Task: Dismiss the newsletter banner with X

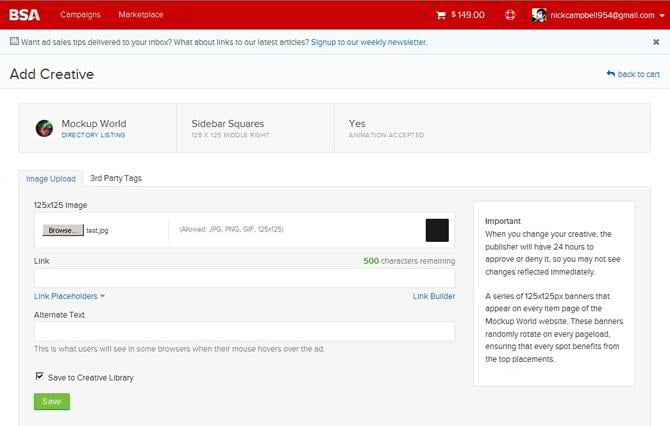Action: 656,42
